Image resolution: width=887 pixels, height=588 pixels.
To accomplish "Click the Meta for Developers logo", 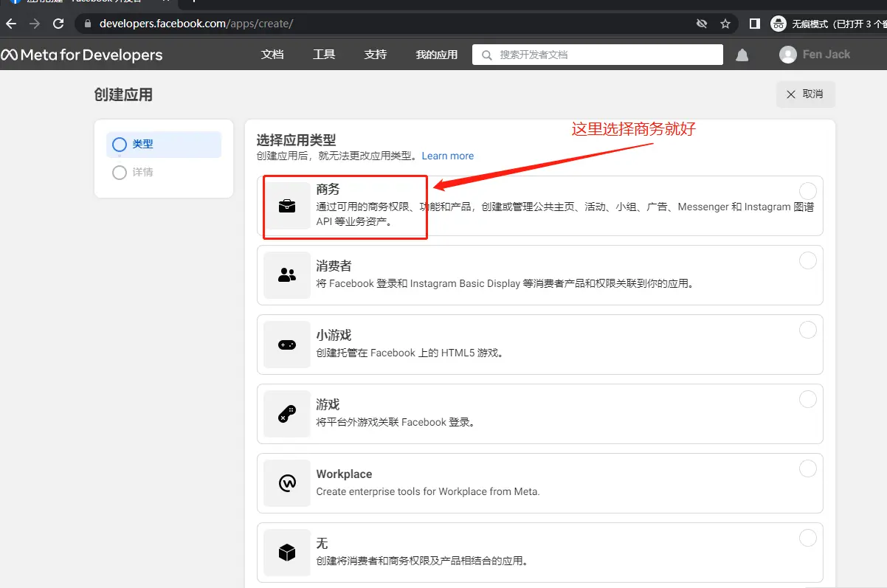I will (x=81, y=55).
